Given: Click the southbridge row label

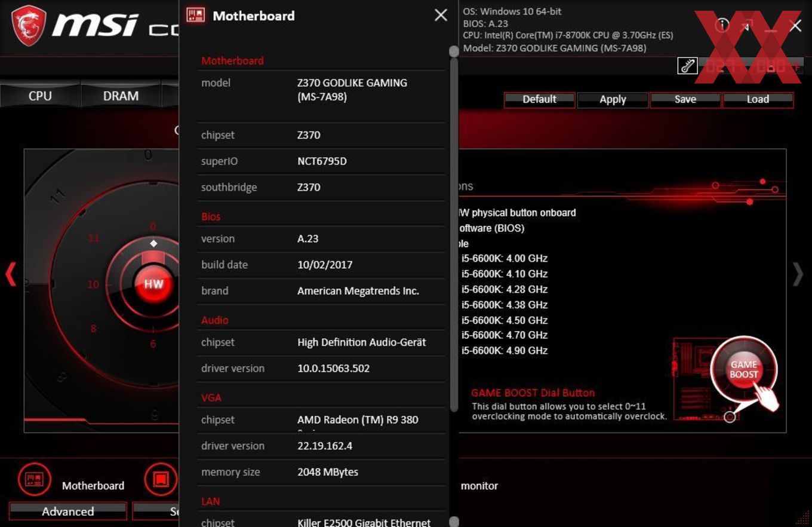Looking at the screenshot, I should (x=229, y=187).
